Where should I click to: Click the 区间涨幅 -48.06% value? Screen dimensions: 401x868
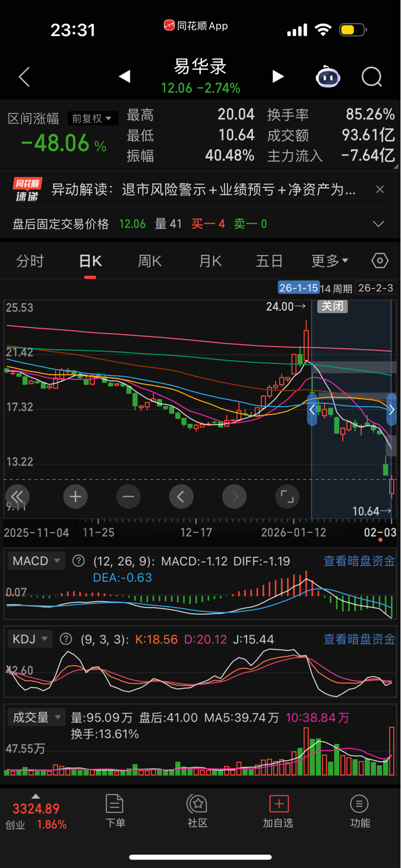[64, 143]
